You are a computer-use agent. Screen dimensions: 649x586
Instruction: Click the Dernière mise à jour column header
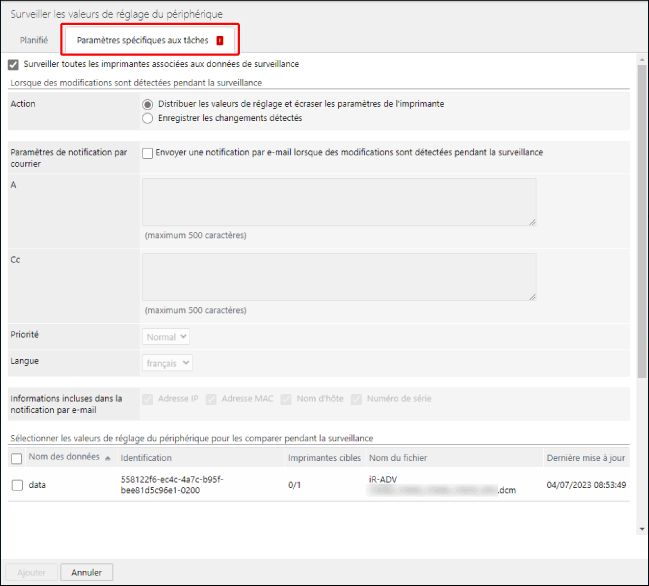(586, 458)
